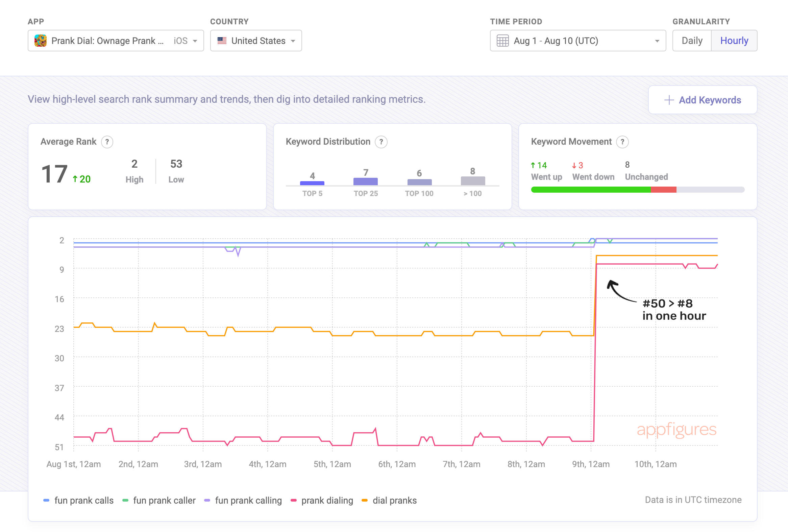This screenshot has height=532, width=788.
Task: Select the Hourly granularity tab
Action: (x=734, y=41)
